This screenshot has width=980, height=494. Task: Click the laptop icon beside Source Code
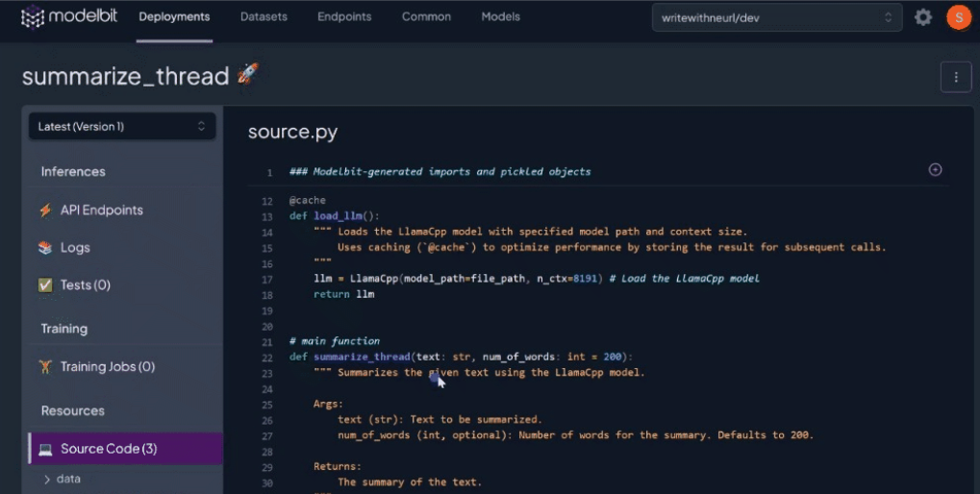click(x=45, y=449)
